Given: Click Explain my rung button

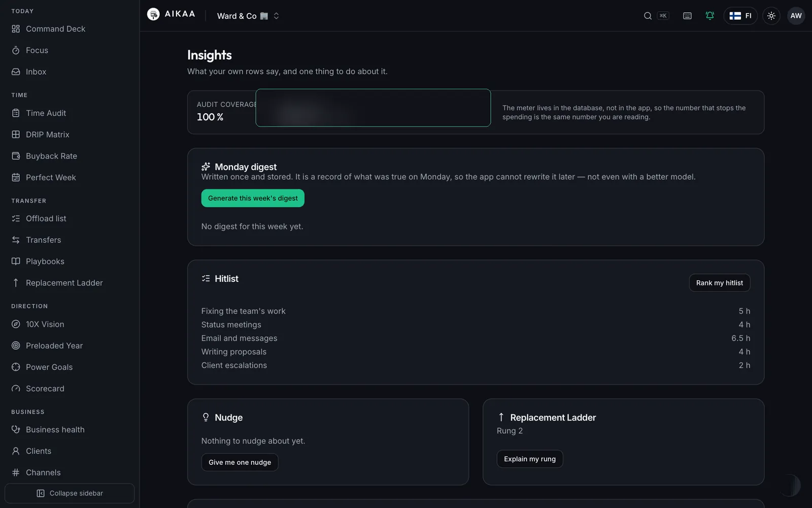Looking at the screenshot, I should [530, 459].
